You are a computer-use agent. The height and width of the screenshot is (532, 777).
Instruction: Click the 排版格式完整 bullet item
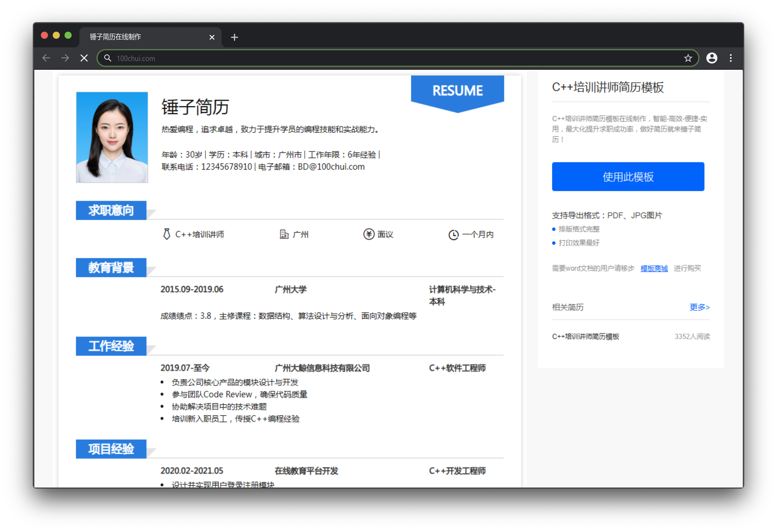(579, 229)
